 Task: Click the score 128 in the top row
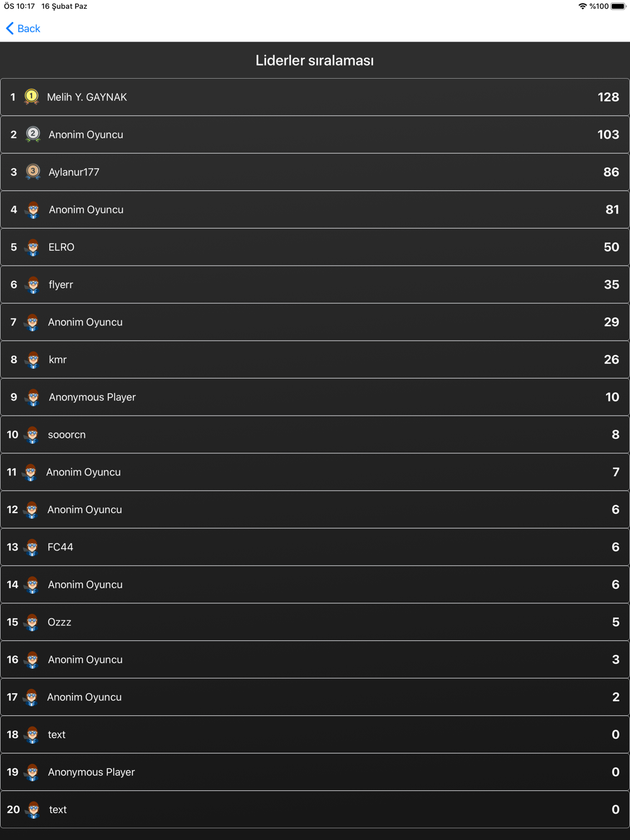[x=608, y=97]
